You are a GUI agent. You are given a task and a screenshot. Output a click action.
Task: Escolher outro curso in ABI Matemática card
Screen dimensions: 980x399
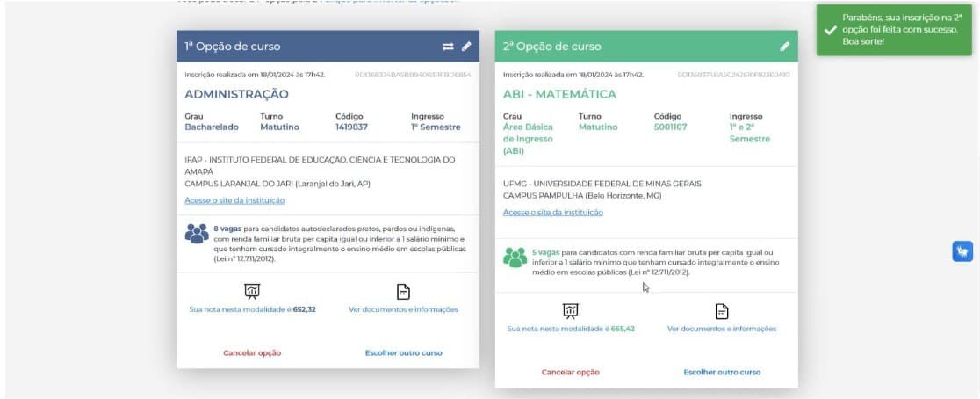coord(722,372)
